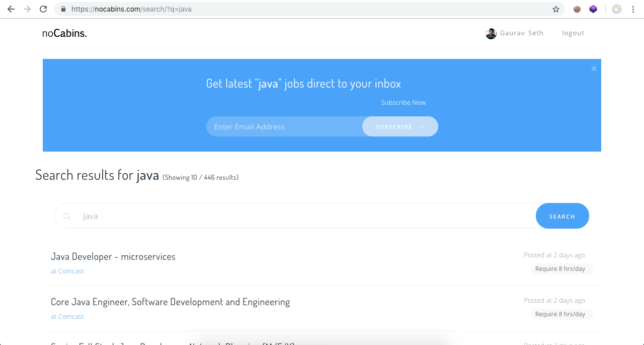Click at Comcast under Core Java Engineer
Screen dimensions: 644x345
pos(67,316)
